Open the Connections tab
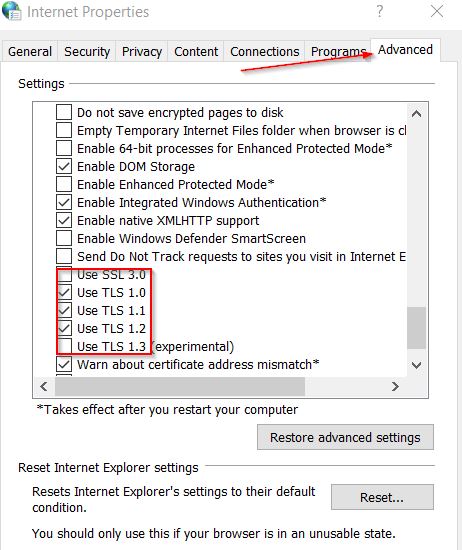Screen dimensions: 462x550 click(x=265, y=52)
